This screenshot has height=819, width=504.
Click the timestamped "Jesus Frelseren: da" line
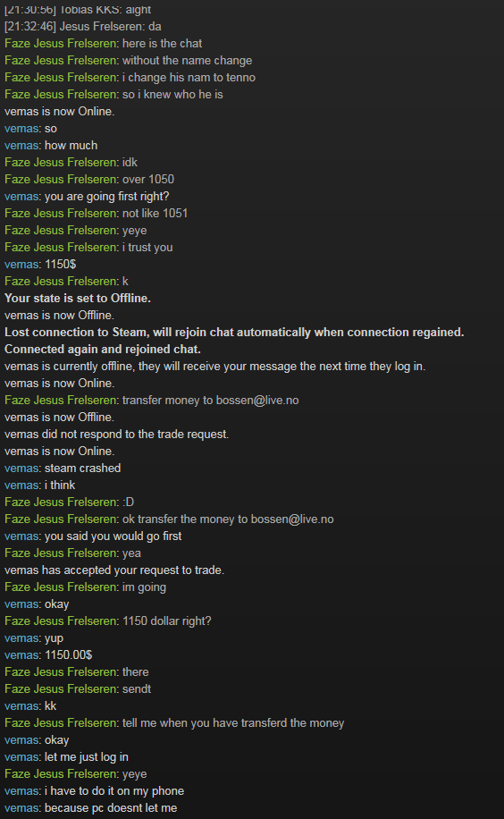tap(82, 26)
